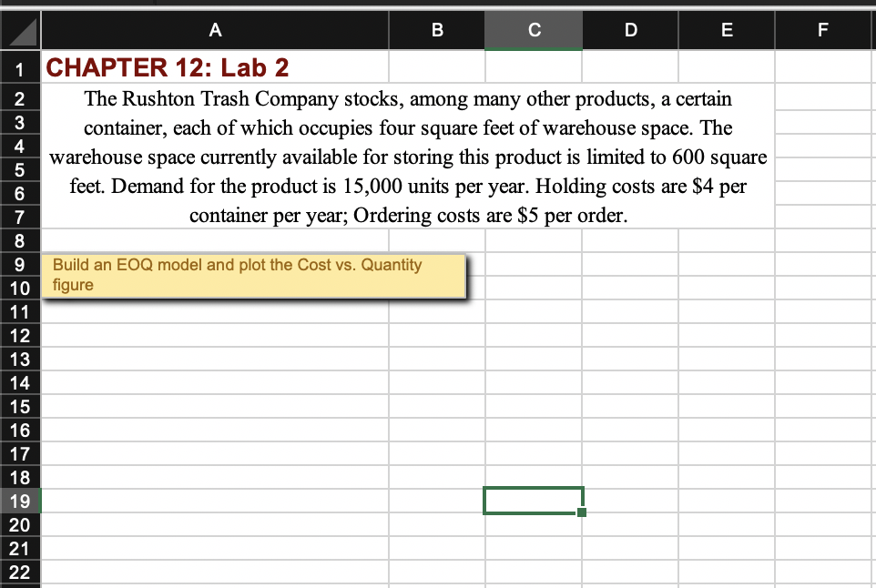Select row 18 header
Screen dimensions: 876x588
coord(20,478)
